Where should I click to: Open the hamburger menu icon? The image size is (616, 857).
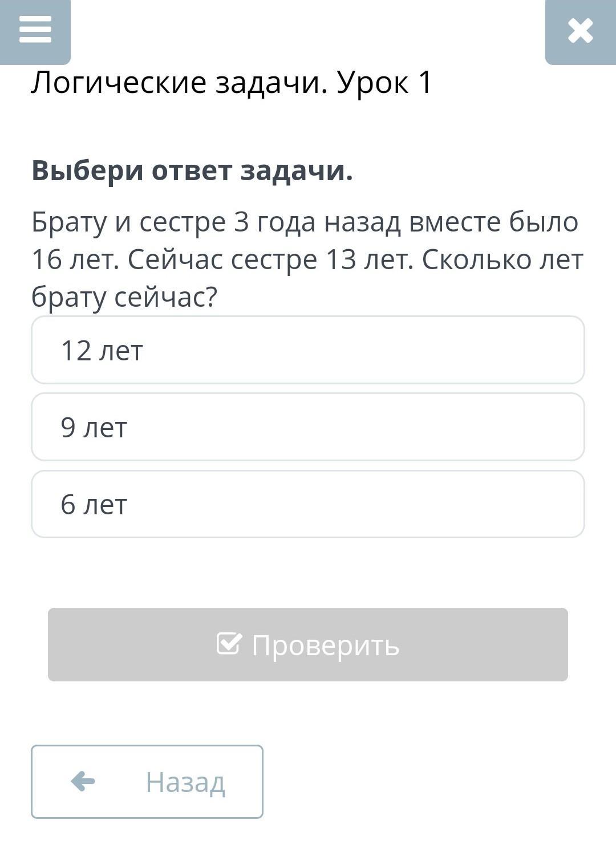(35, 30)
